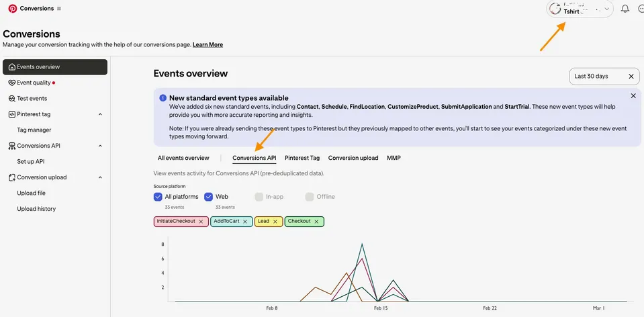Viewport: 644px width, 317px height.
Task: Open Set up API
Action: pos(31,162)
